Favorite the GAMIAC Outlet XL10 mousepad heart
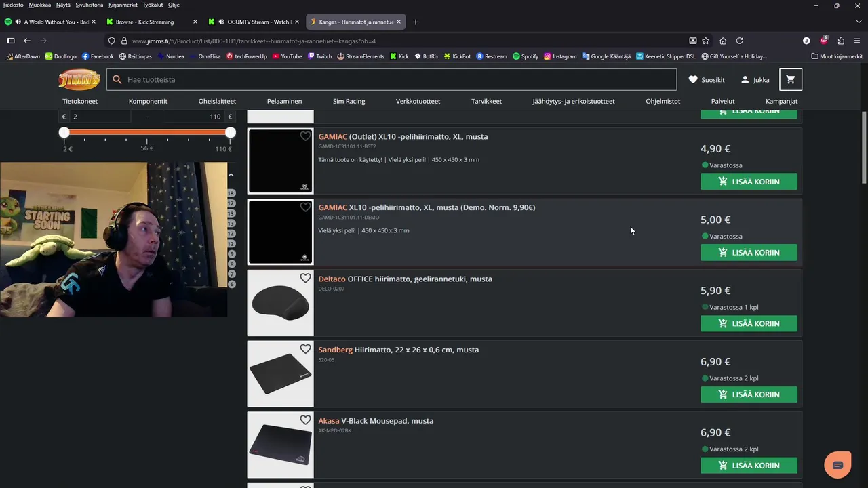868x488 pixels. click(x=305, y=136)
